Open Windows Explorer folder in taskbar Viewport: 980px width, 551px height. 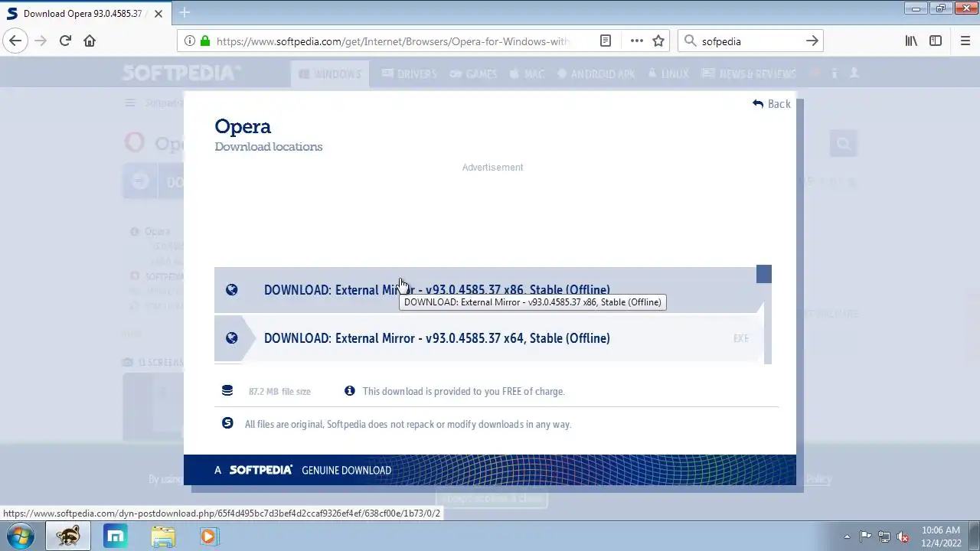[162, 536]
